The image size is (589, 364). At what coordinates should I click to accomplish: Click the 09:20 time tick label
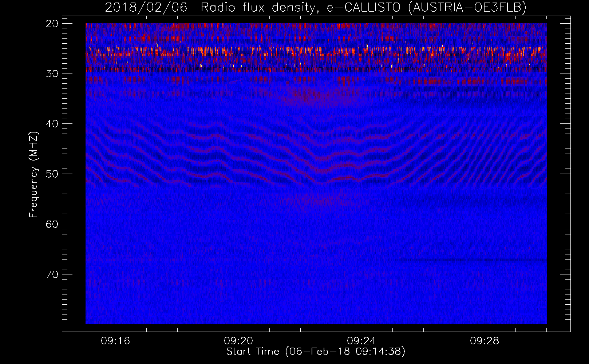pyautogui.click(x=238, y=341)
